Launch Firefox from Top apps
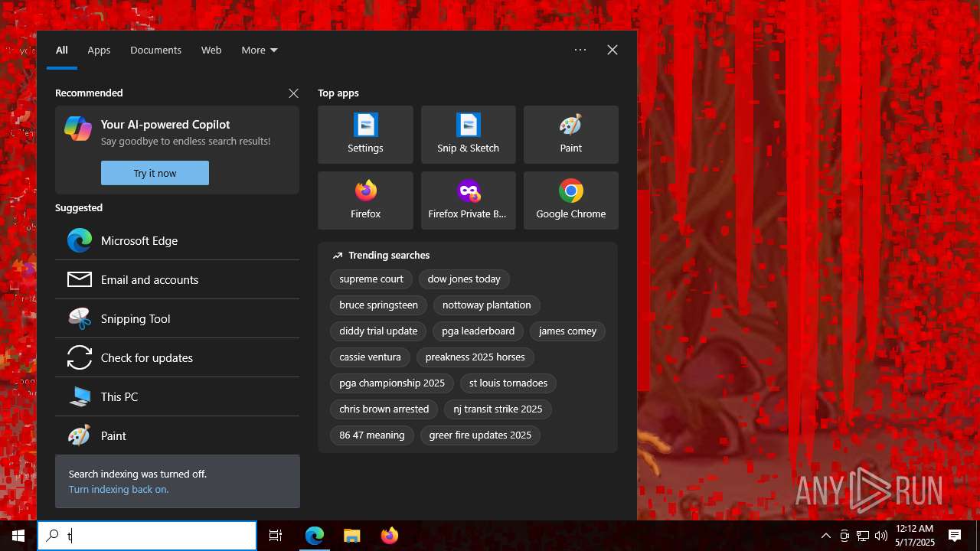This screenshot has width=980, height=551. (365, 201)
